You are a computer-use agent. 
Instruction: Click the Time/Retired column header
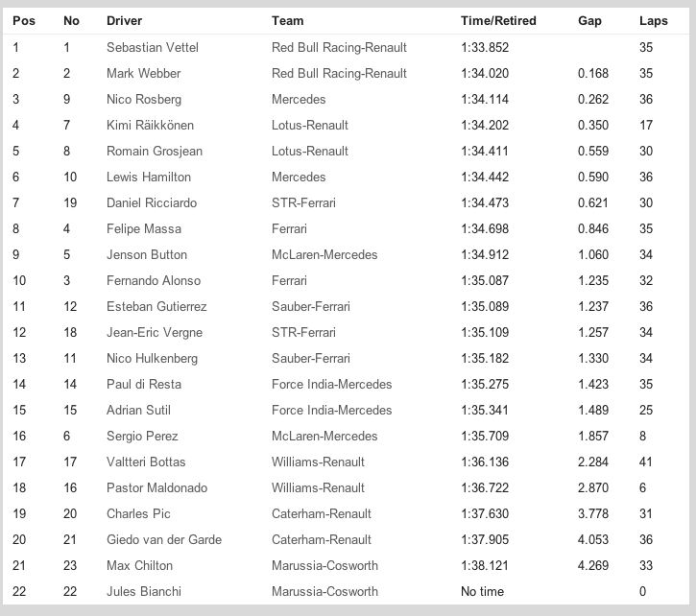(x=498, y=21)
